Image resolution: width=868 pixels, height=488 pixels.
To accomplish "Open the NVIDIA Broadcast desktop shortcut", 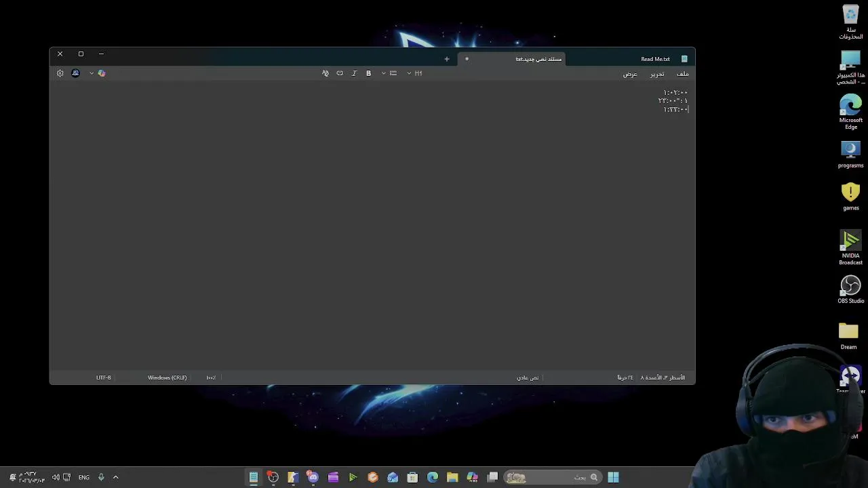I will (851, 248).
